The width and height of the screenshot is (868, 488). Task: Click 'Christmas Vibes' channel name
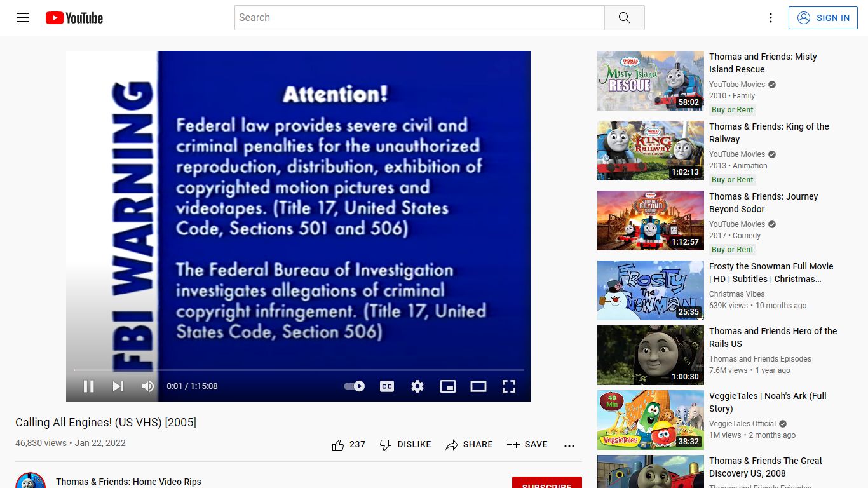pos(736,294)
